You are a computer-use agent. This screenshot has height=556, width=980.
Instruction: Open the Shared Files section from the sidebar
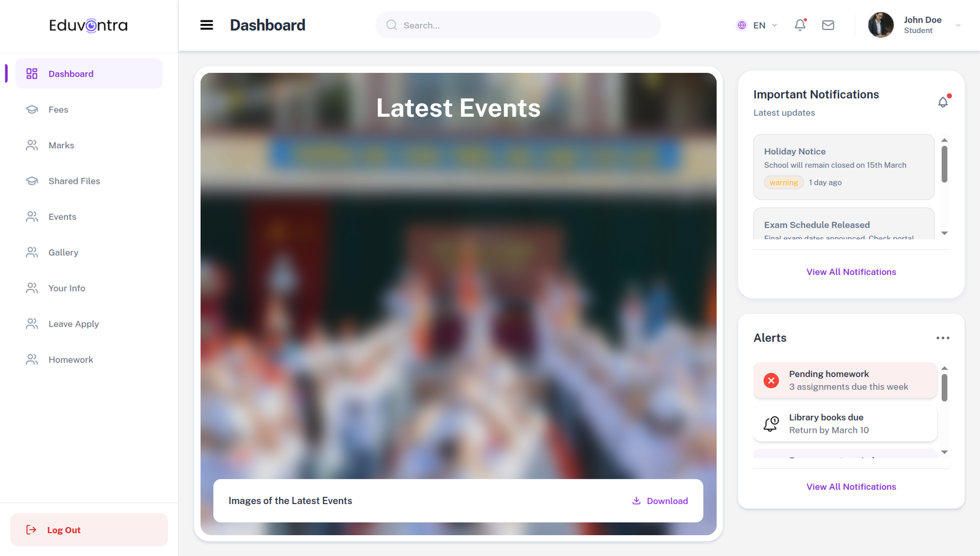tap(73, 181)
